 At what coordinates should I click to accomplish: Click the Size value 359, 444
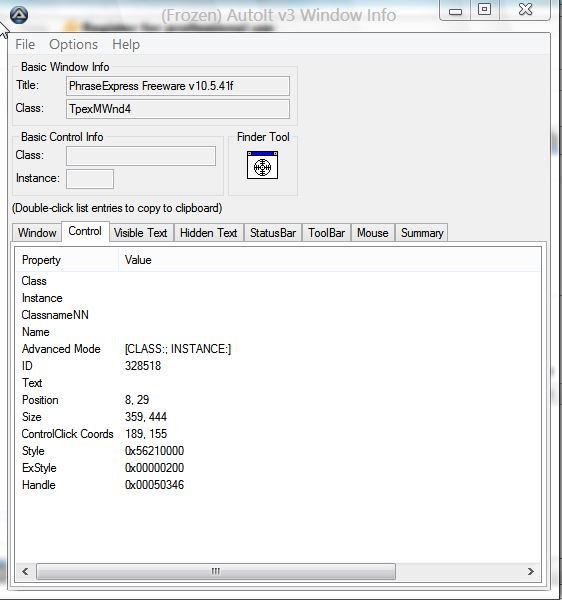[x=146, y=417]
